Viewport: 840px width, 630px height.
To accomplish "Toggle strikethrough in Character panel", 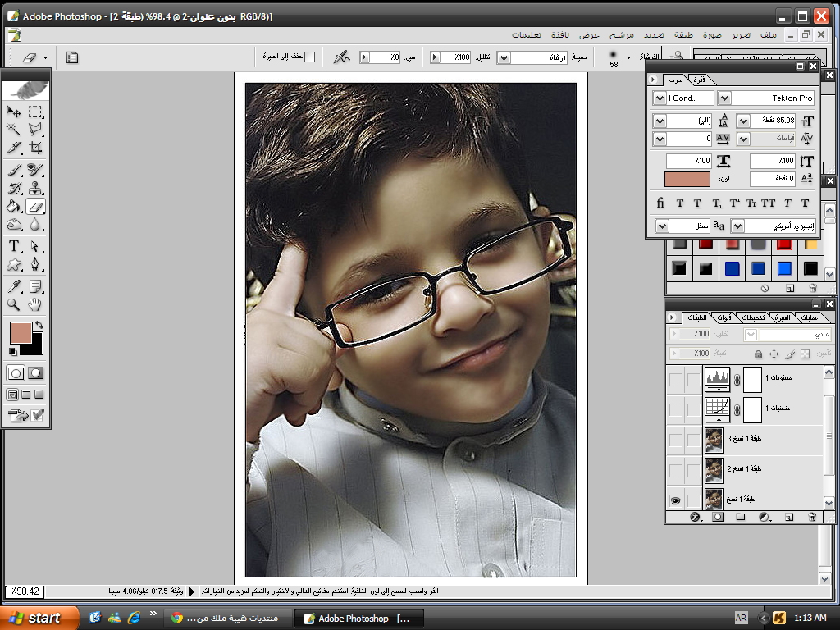I will [680, 203].
